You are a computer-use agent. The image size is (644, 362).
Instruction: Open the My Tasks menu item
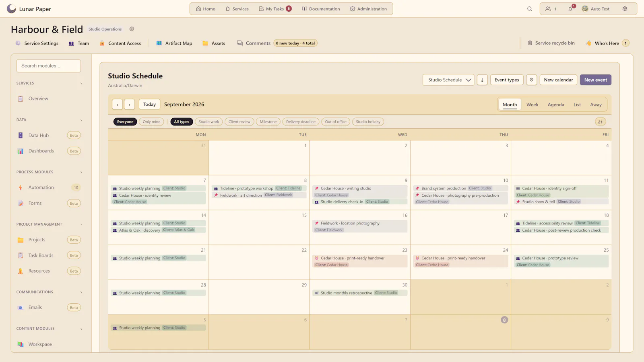[x=275, y=9]
